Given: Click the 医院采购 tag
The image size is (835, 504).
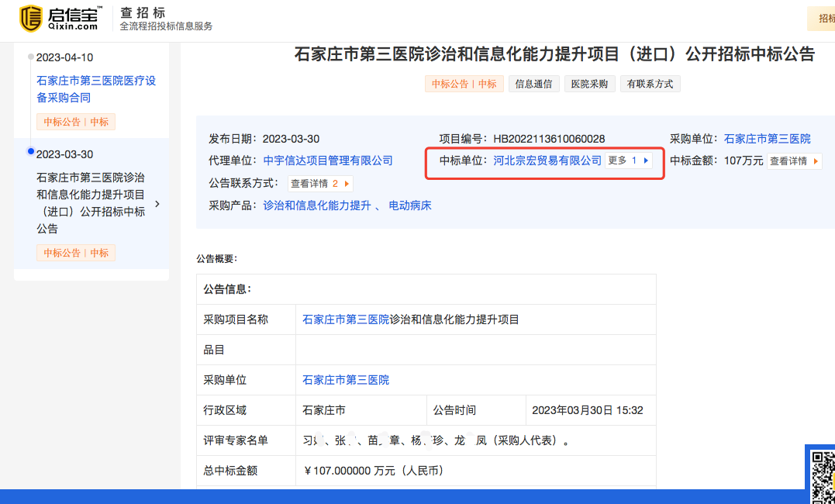Looking at the screenshot, I should [x=589, y=84].
